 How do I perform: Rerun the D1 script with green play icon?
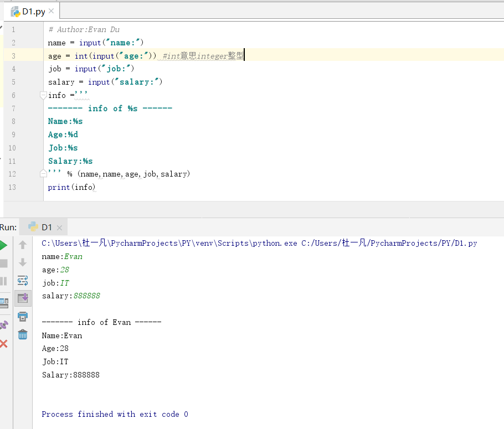3,245
